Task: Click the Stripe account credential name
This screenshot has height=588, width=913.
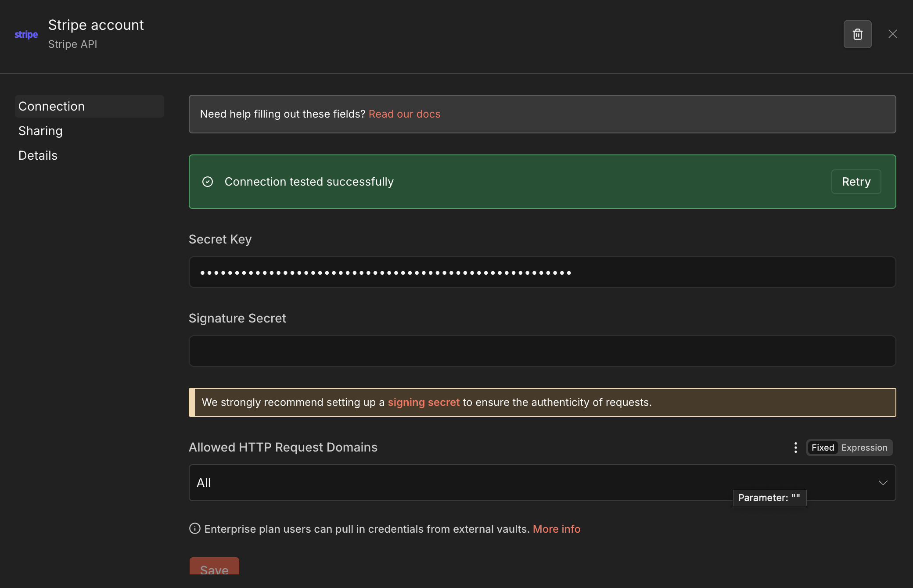Action: tap(96, 25)
